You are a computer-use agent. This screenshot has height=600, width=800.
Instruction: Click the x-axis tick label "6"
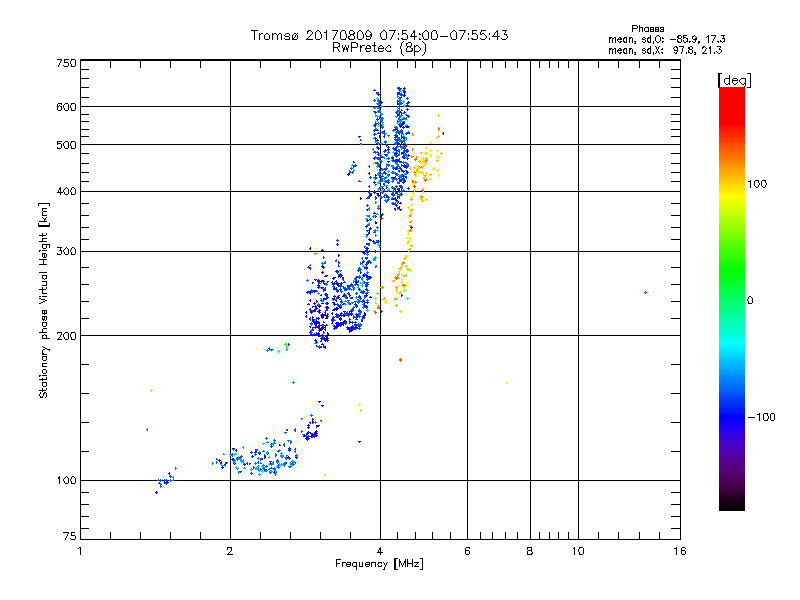467,551
